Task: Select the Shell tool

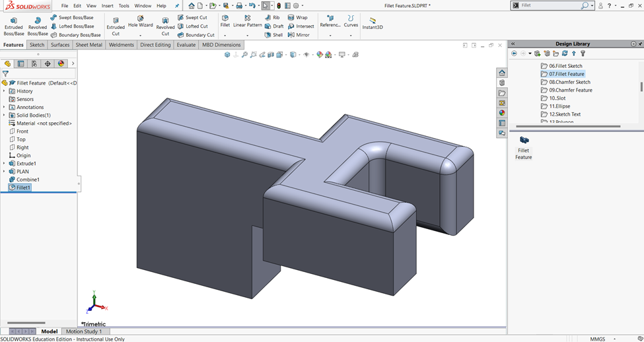Action: (274, 35)
